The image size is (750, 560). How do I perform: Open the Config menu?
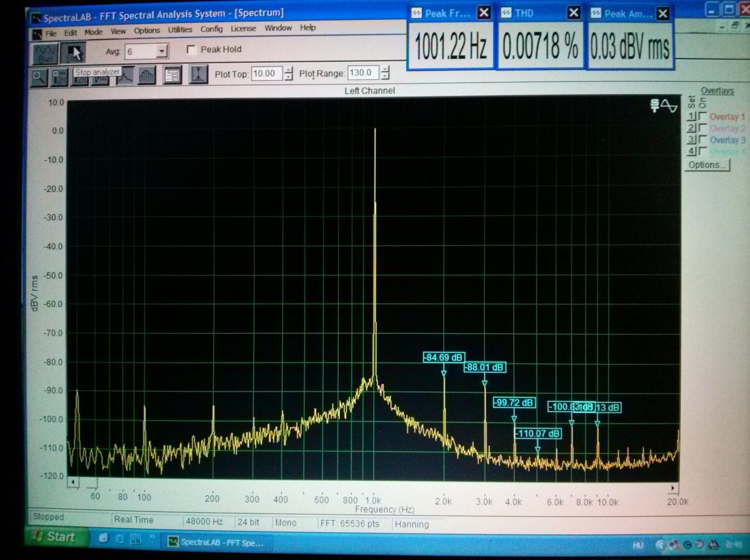(211, 29)
